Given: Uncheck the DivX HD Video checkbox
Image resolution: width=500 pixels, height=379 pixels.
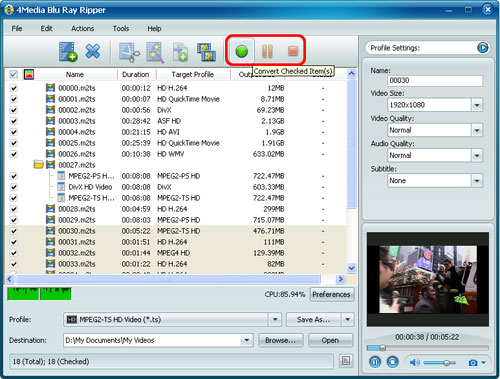Looking at the screenshot, I should pos(14,187).
